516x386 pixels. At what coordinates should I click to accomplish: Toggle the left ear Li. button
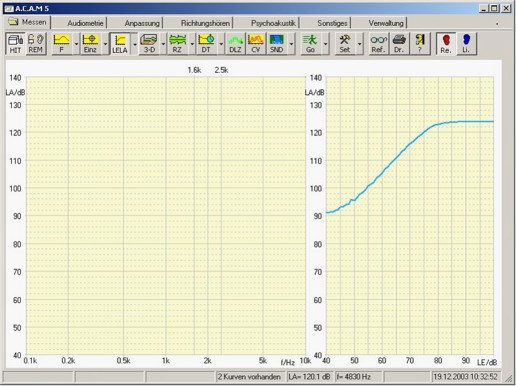466,44
